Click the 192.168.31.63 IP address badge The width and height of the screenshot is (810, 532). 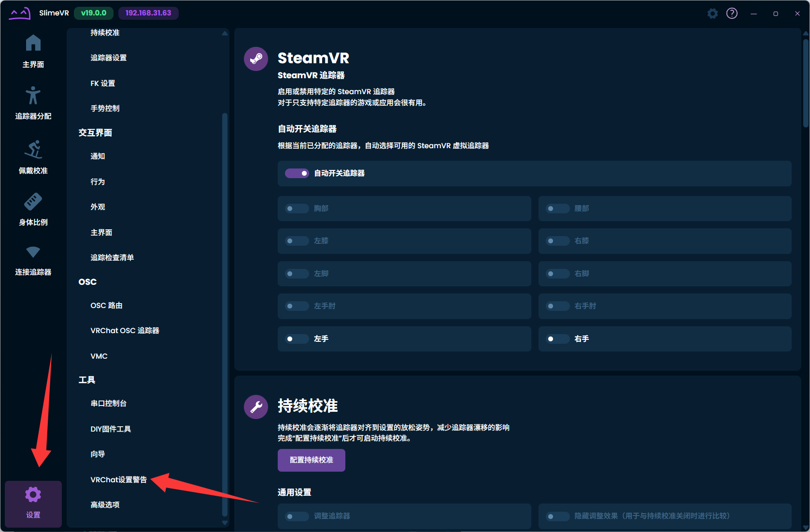[x=148, y=13]
